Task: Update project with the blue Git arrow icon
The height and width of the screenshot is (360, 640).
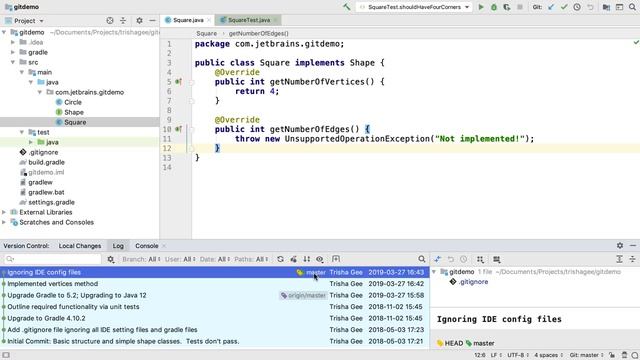Action: 551,7
